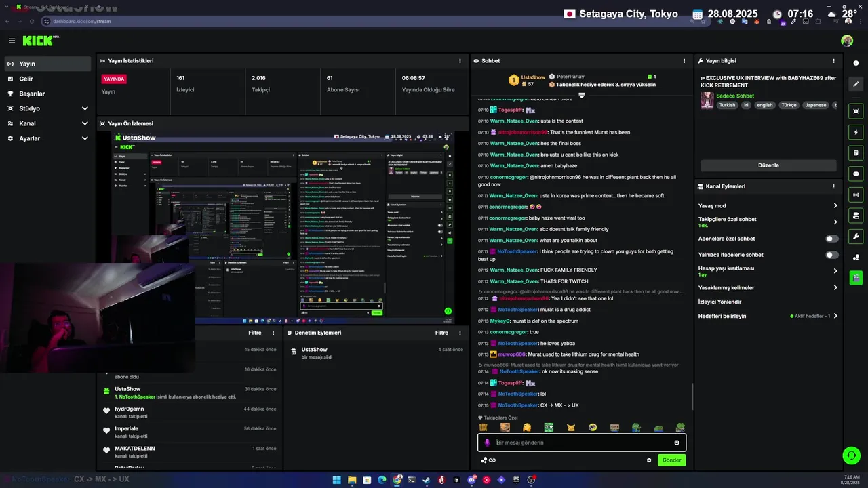
Task: Insert the Pikachu emote
Action: [x=571, y=428]
